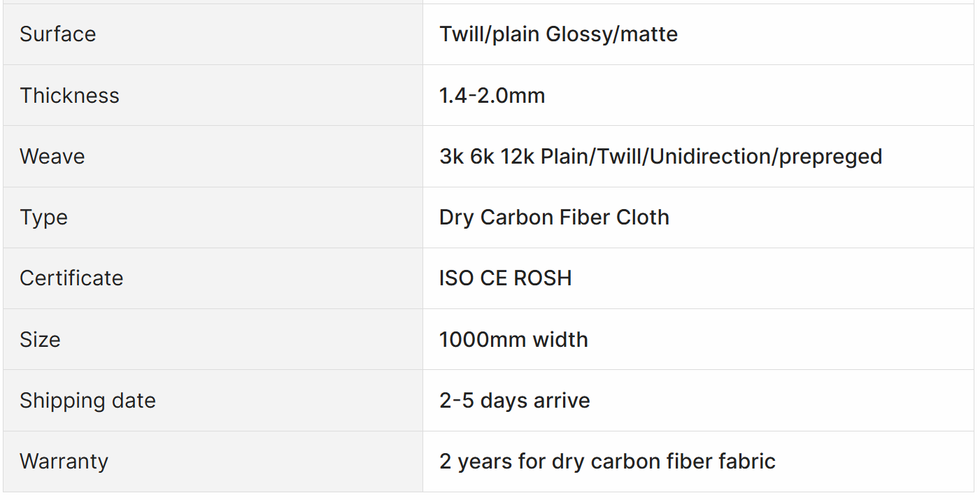Image resolution: width=980 pixels, height=500 pixels.
Task: Click the Shipping date label
Action: (87, 401)
